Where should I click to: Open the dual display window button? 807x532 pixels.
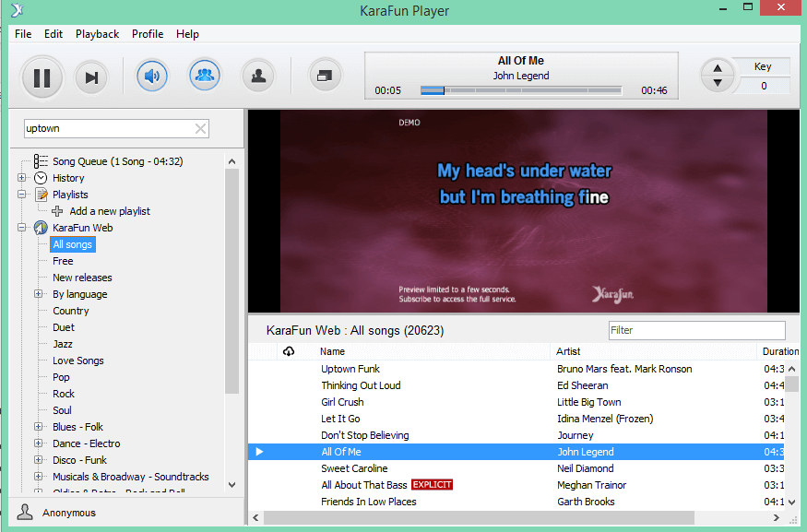[325, 77]
